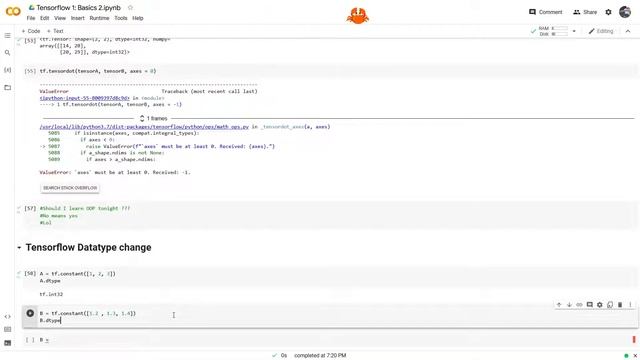This screenshot has height=360, width=640.
Task: Click the orange crab mascot
Action: click(358, 16)
